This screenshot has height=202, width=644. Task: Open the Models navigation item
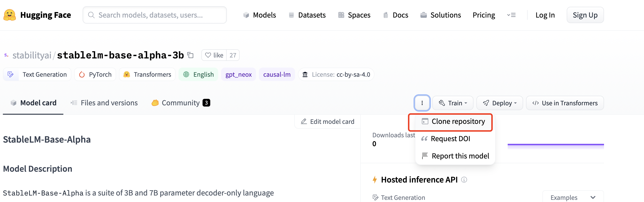[259, 15]
